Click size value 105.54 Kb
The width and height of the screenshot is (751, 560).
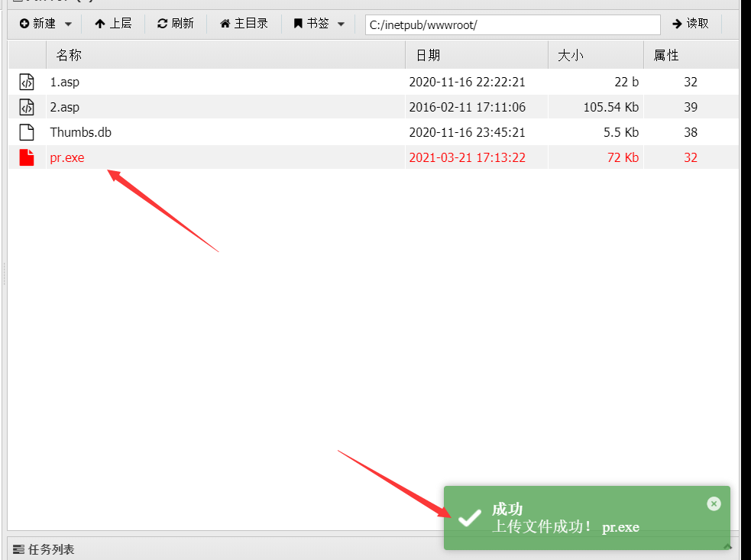click(x=610, y=107)
